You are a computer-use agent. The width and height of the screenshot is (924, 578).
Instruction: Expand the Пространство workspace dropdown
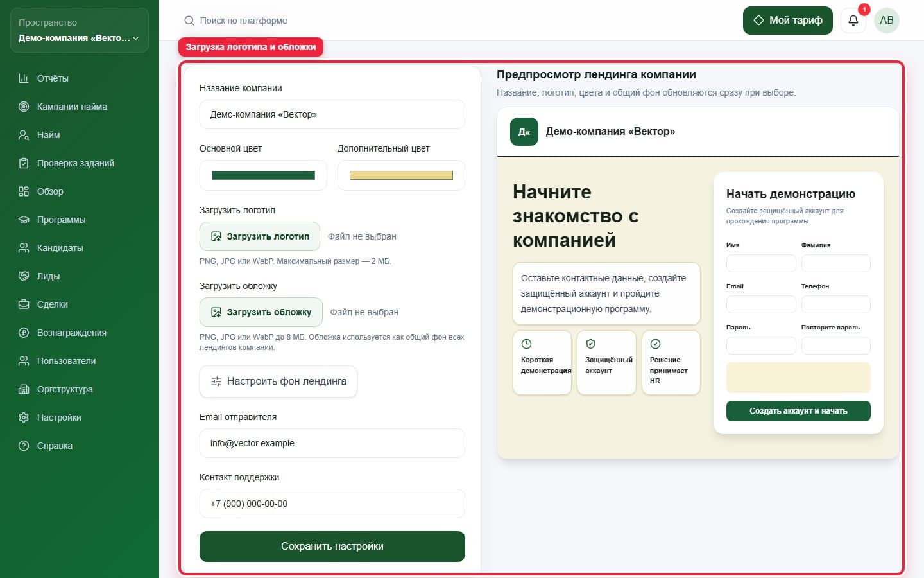[x=80, y=30]
